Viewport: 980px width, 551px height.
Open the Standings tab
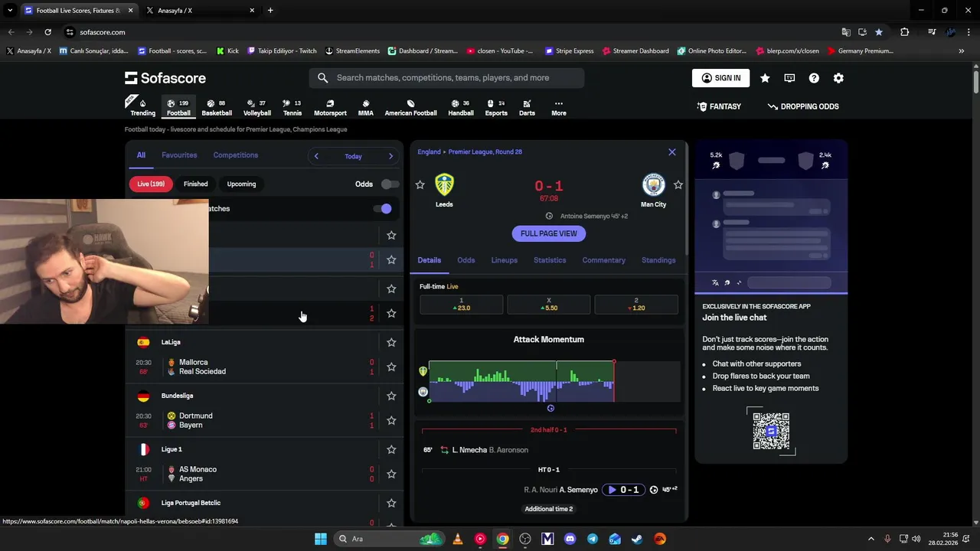tap(658, 260)
